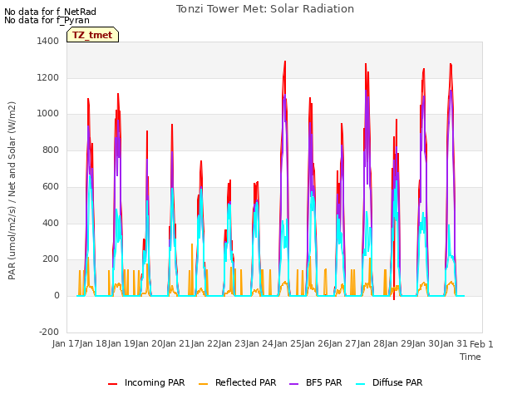Toggle the Reflected PAR legend entry
The width and height of the screenshot is (532, 399).
coord(238,382)
